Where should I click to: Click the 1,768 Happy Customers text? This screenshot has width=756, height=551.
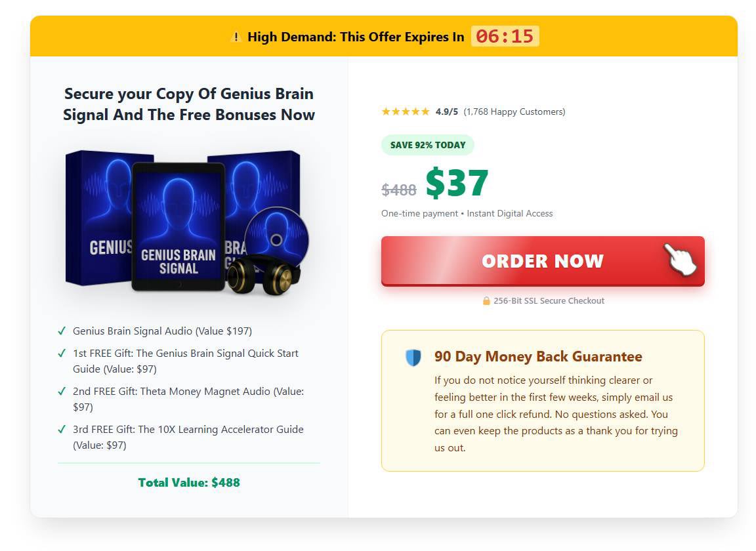514,112
